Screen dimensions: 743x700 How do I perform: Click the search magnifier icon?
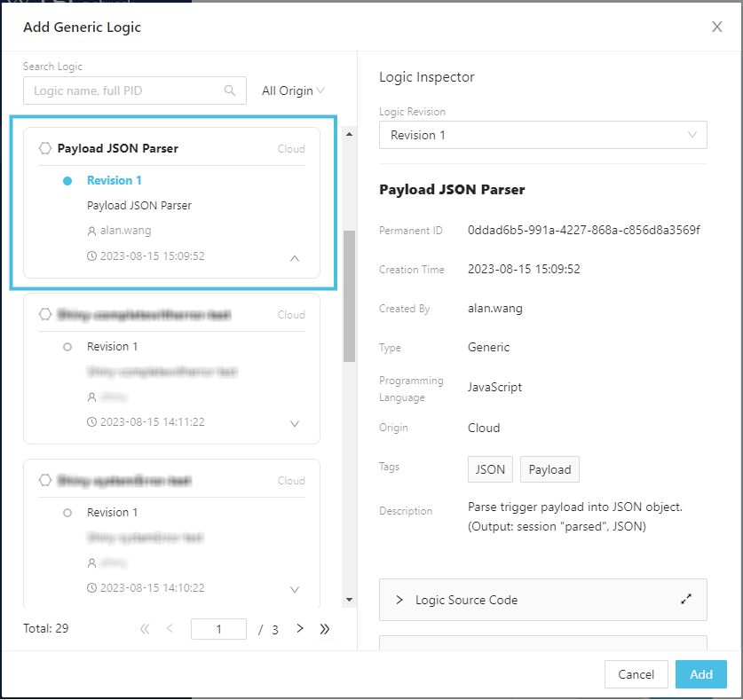pyautogui.click(x=230, y=90)
